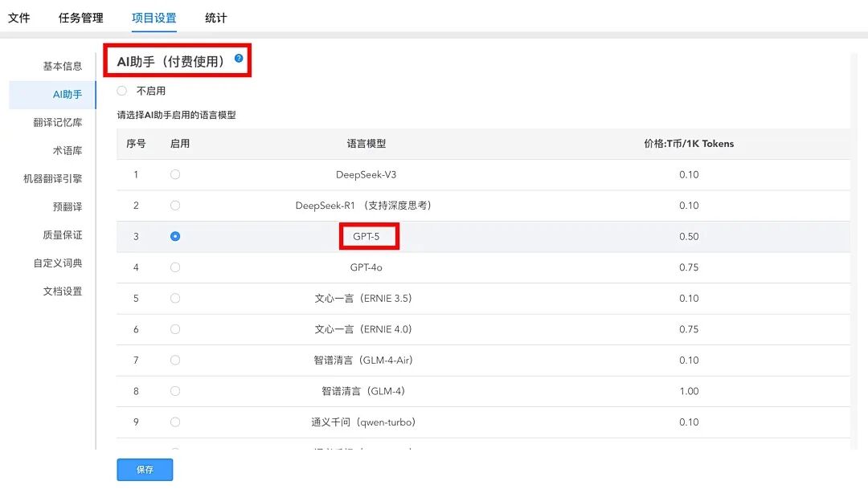The width and height of the screenshot is (868, 493).
Task: Enable the GLM-4 model radio button
Action: (175, 391)
